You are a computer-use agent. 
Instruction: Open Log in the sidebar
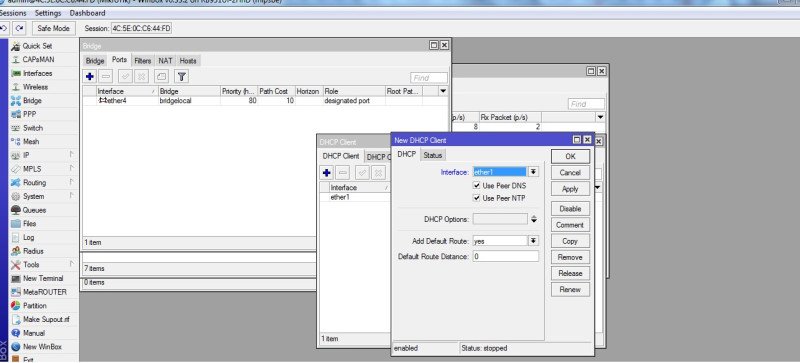[x=29, y=237]
